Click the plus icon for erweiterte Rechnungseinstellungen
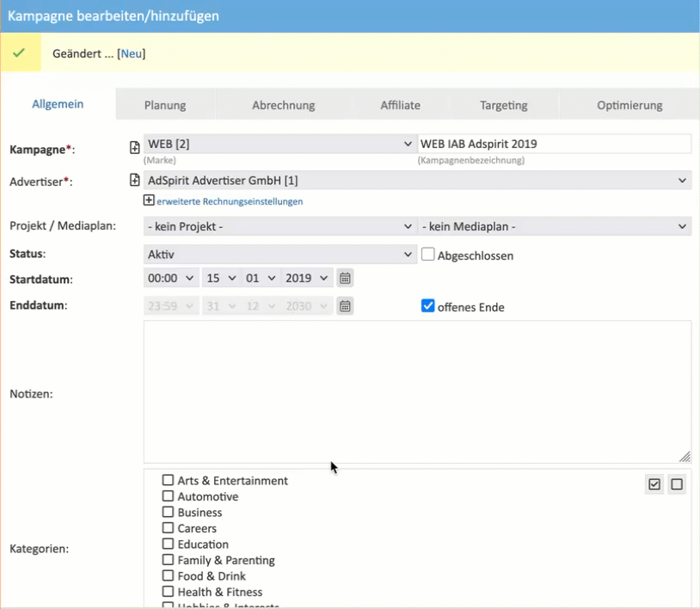 pyautogui.click(x=149, y=200)
